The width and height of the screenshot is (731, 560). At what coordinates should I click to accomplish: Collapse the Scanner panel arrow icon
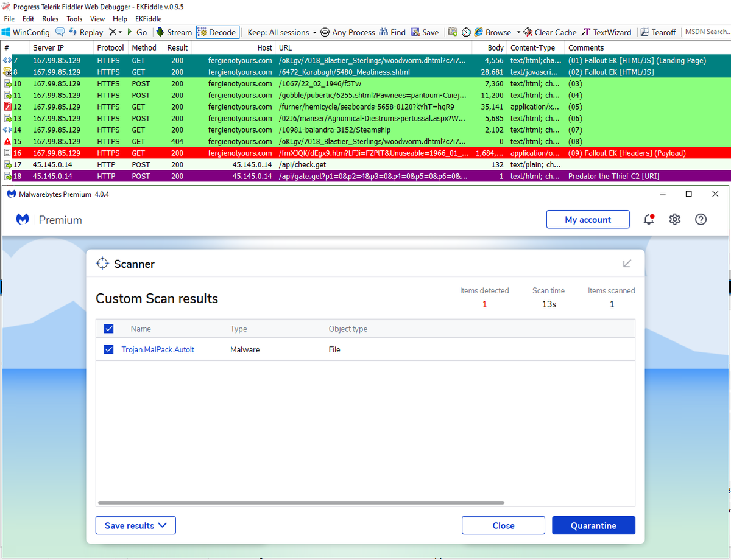(627, 264)
